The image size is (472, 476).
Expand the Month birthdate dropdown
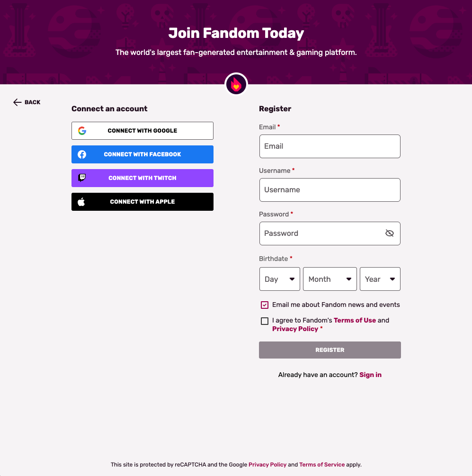click(x=330, y=279)
